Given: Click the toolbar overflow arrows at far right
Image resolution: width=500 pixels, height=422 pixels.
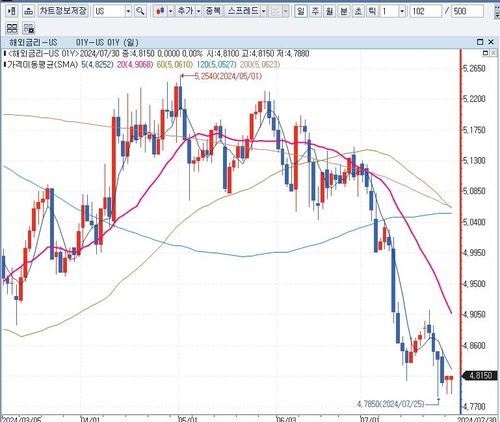Looking at the screenshot, I should [x=496, y=12].
